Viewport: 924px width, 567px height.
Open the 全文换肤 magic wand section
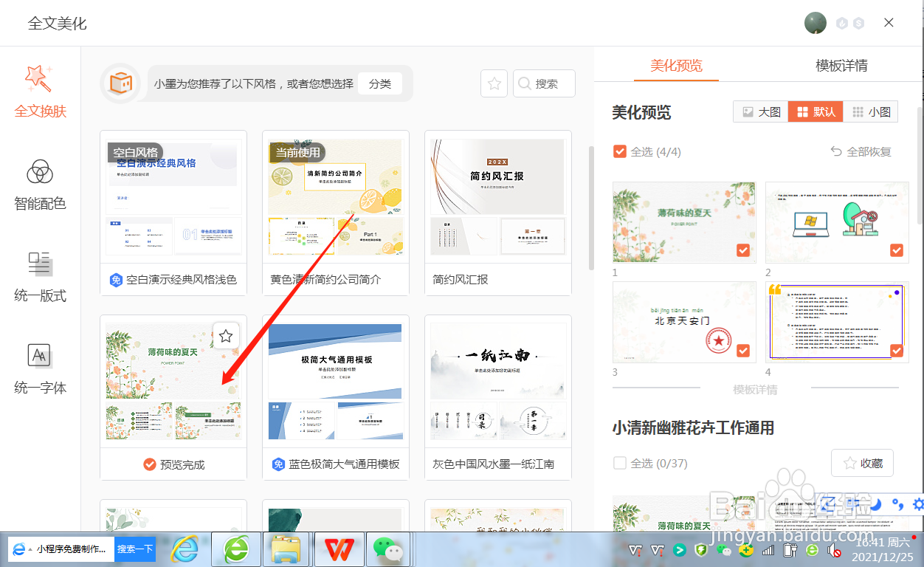(x=41, y=91)
